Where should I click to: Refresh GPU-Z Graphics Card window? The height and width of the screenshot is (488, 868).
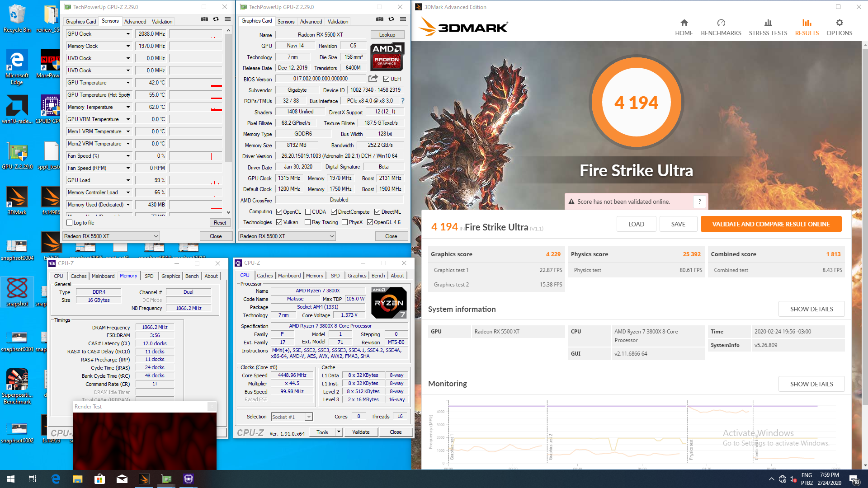(x=391, y=19)
